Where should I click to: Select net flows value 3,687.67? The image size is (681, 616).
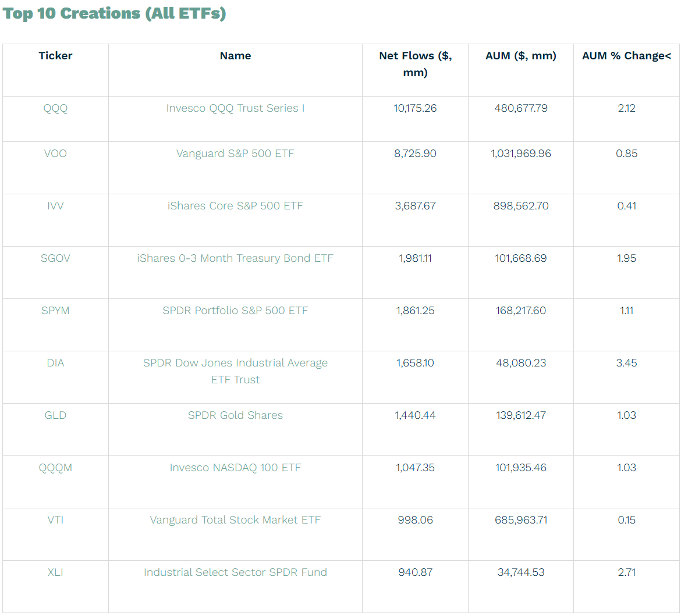pos(415,206)
